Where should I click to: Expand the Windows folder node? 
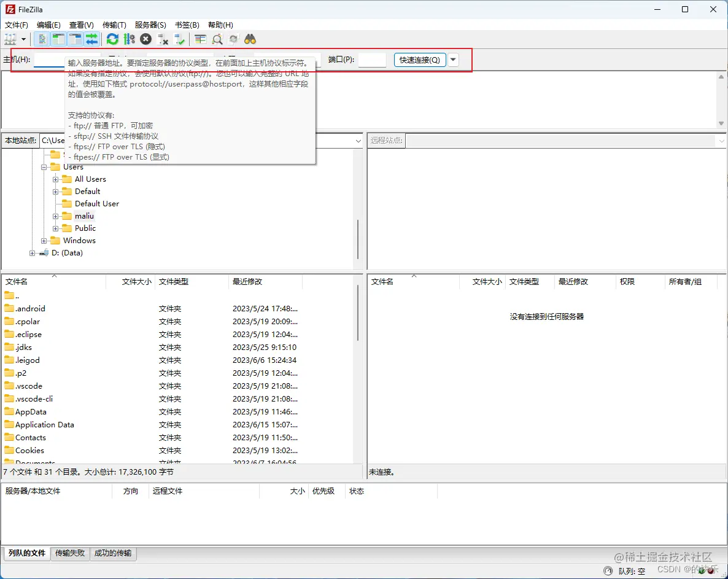click(44, 241)
